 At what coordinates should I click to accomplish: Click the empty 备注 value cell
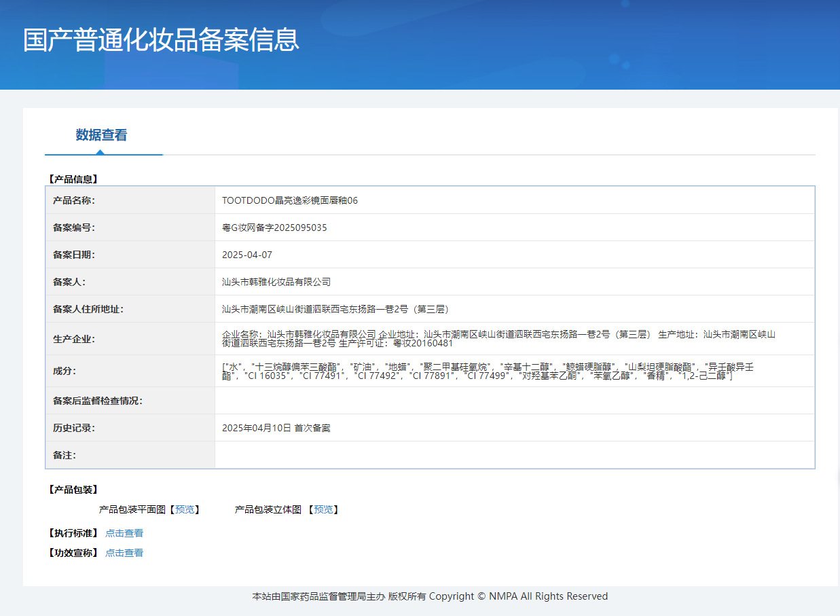coord(514,455)
